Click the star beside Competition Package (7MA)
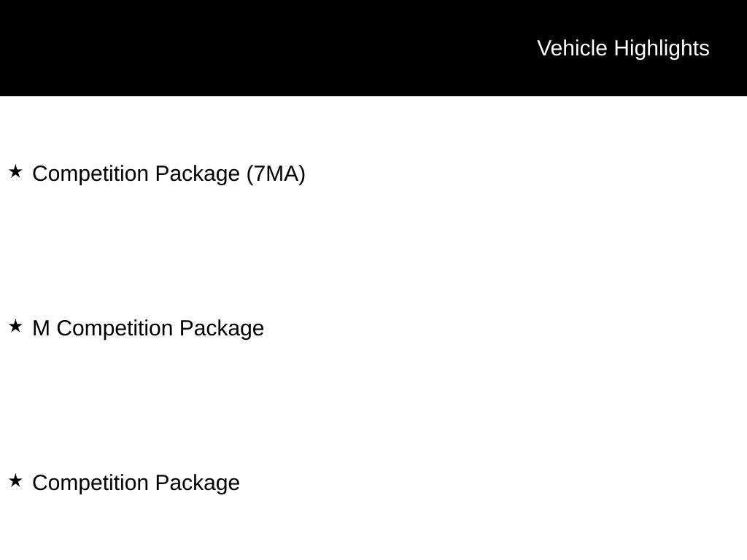The height and width of the screenshot is (560, 747). (15, 172)
